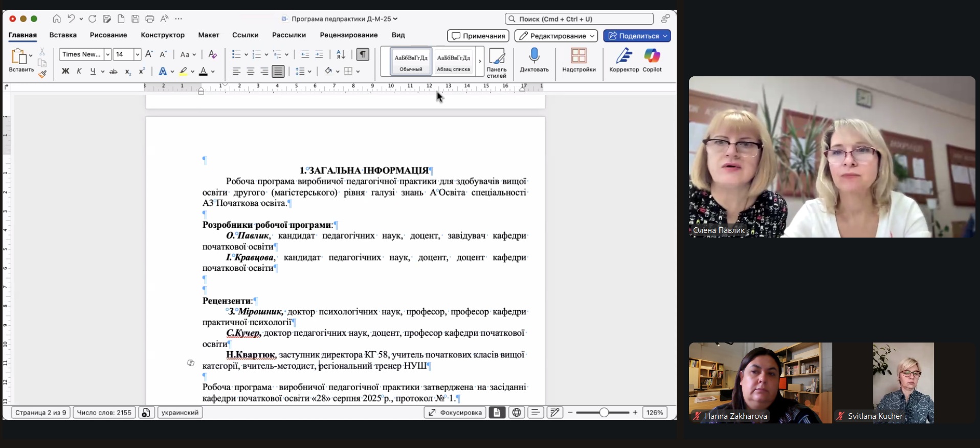Switch to the Вставка tab

[x=63, y=35]
